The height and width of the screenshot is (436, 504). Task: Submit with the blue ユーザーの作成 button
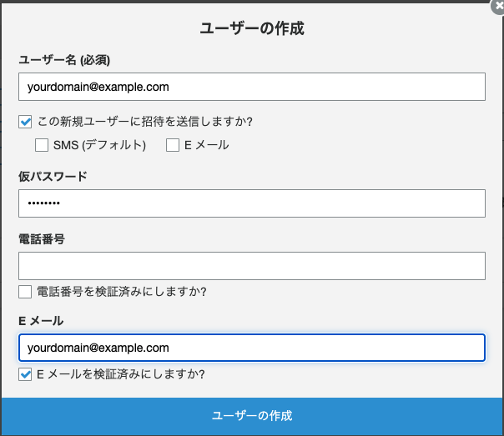(252, 416)
